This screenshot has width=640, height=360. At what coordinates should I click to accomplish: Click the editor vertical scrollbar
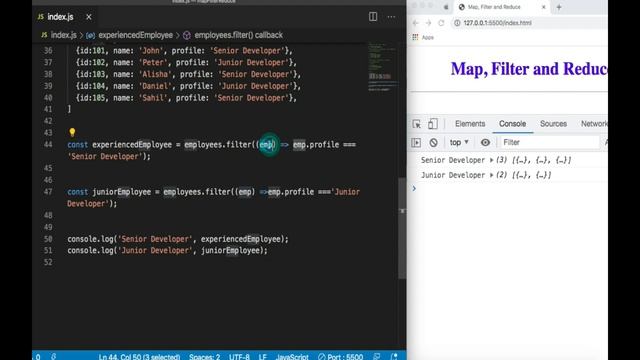click(402, 229)
